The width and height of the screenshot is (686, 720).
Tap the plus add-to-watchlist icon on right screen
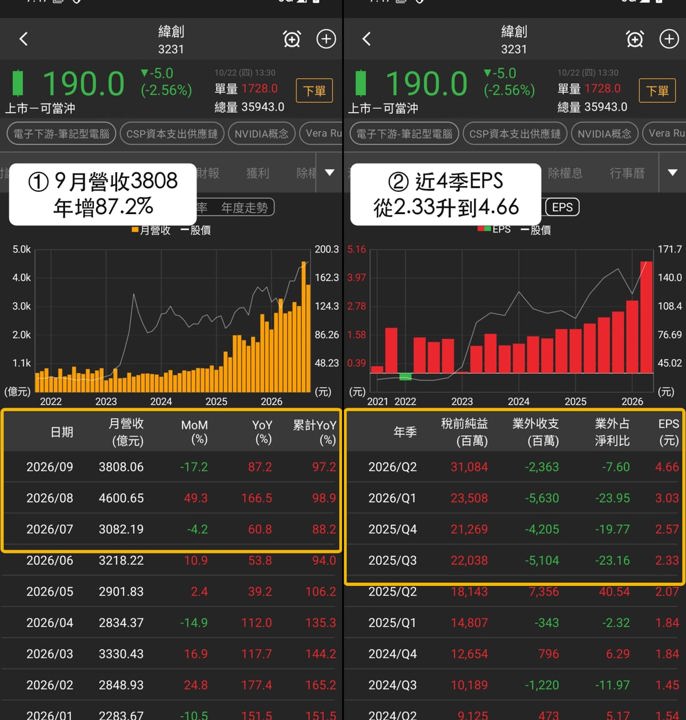669,39
